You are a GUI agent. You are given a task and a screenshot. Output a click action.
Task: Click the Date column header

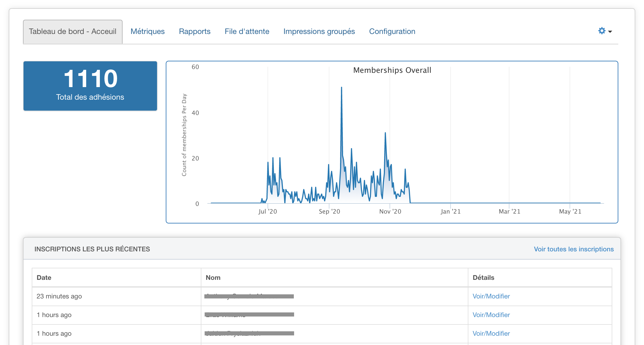44,278
